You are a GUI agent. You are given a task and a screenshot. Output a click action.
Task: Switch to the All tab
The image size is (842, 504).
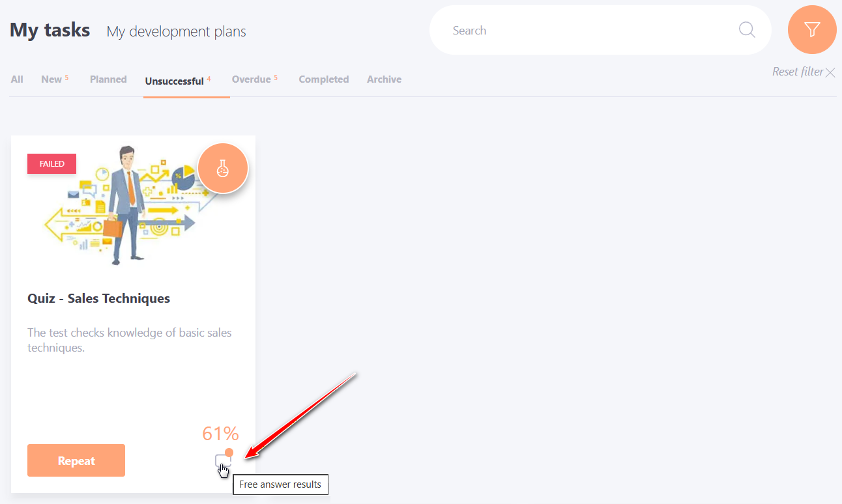[17, 79]
